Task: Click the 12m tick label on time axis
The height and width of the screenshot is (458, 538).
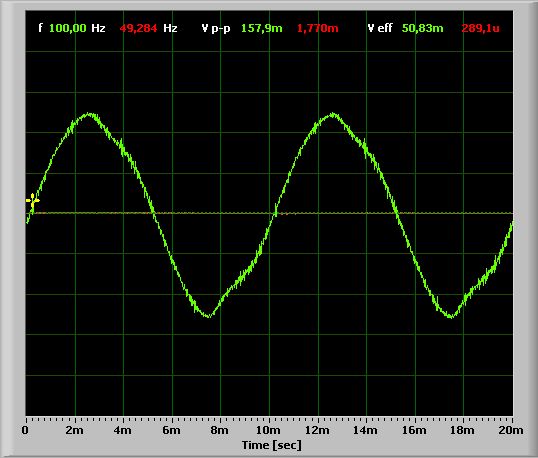Action: [317, 430]
